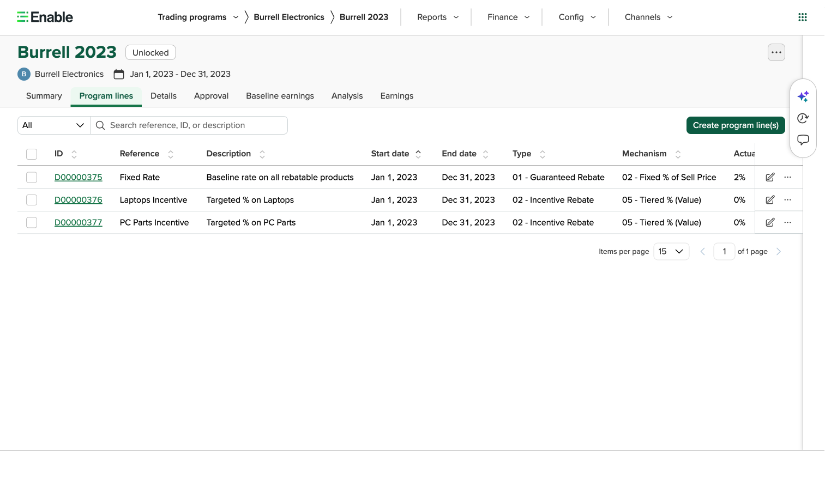825x504 pixels.
Task: Select the D00000376 row checkbox
Action: (32, 200)
